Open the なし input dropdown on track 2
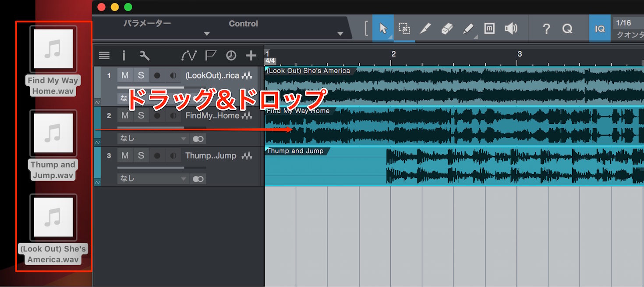Viewport: 644px width, 287px height. click(x=153, y=139)
